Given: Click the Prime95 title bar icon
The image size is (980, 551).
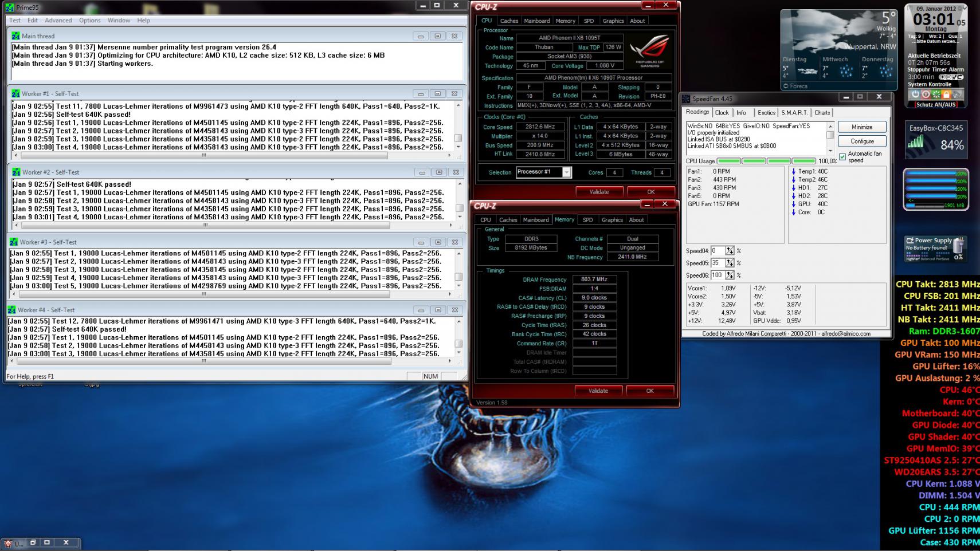Looking at the screenshot, I should pos(10,7).
